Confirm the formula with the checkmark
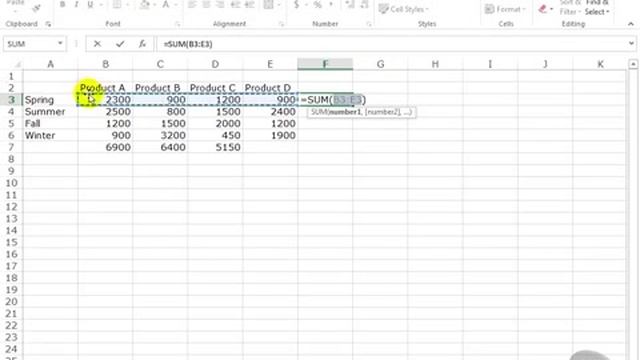 coord(120,44)
